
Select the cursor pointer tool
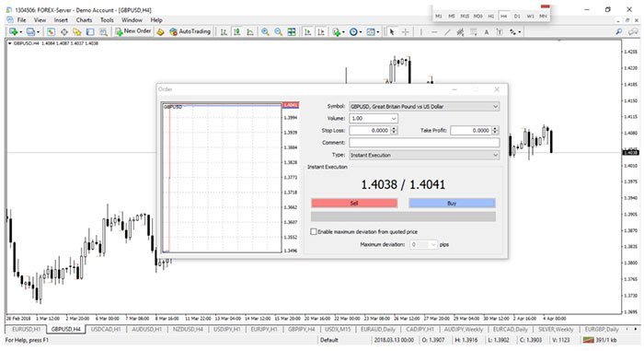pyautogui.click(x=391, y=31)
